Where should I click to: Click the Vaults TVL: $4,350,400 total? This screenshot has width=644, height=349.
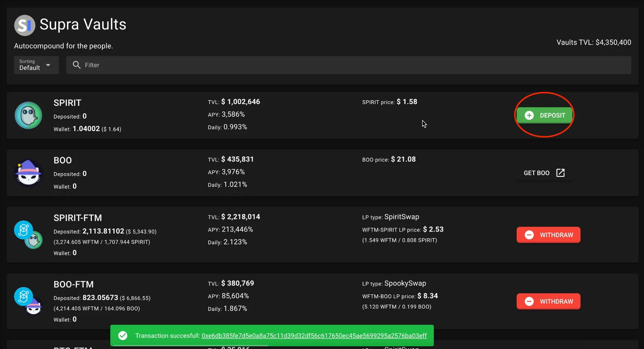594,42
